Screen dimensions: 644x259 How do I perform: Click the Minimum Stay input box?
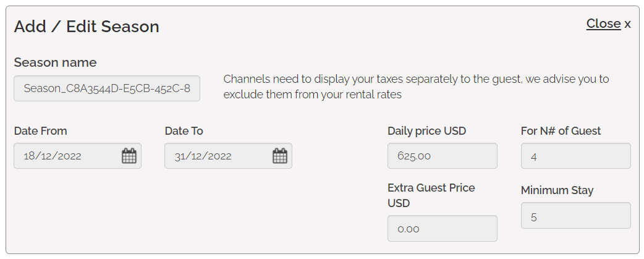pyautogui.click(x=575, y=216)
